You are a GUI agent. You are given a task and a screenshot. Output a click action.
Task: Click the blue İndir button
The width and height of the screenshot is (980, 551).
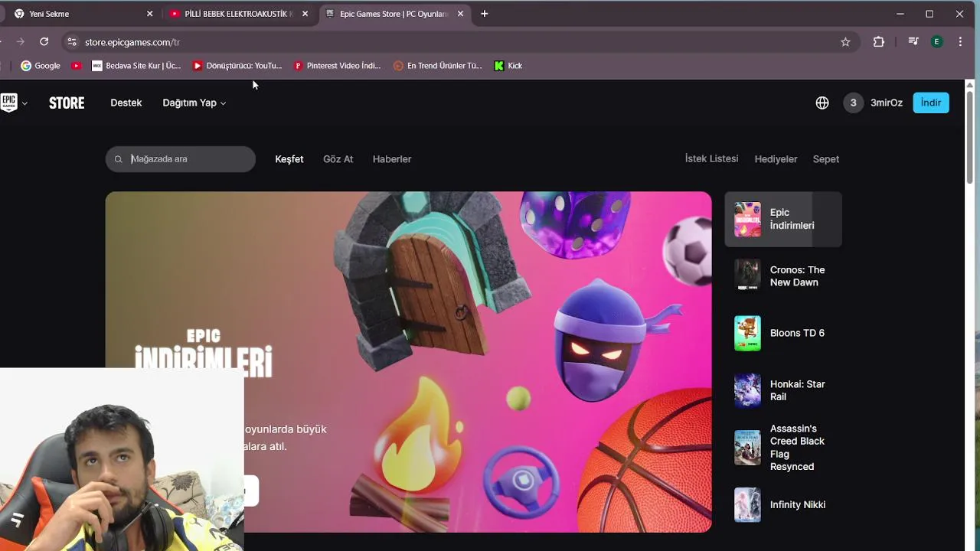click(931, 103)
